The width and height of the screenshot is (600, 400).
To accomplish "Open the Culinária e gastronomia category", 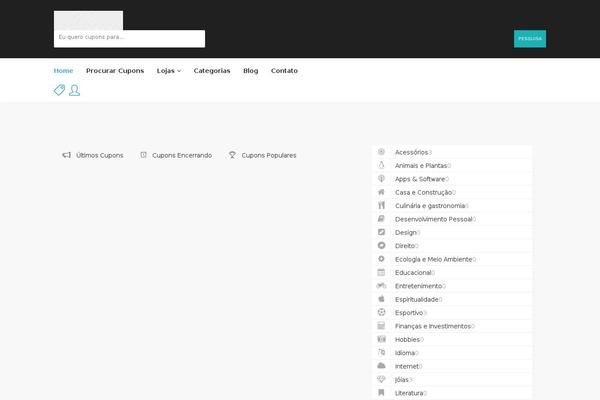I will coord(430,206).
